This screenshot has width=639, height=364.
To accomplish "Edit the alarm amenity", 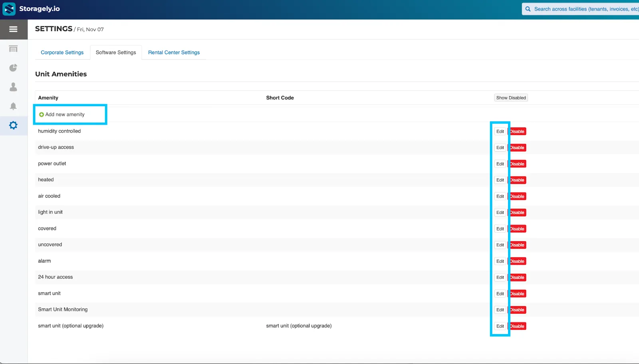I will pos(500,261).
